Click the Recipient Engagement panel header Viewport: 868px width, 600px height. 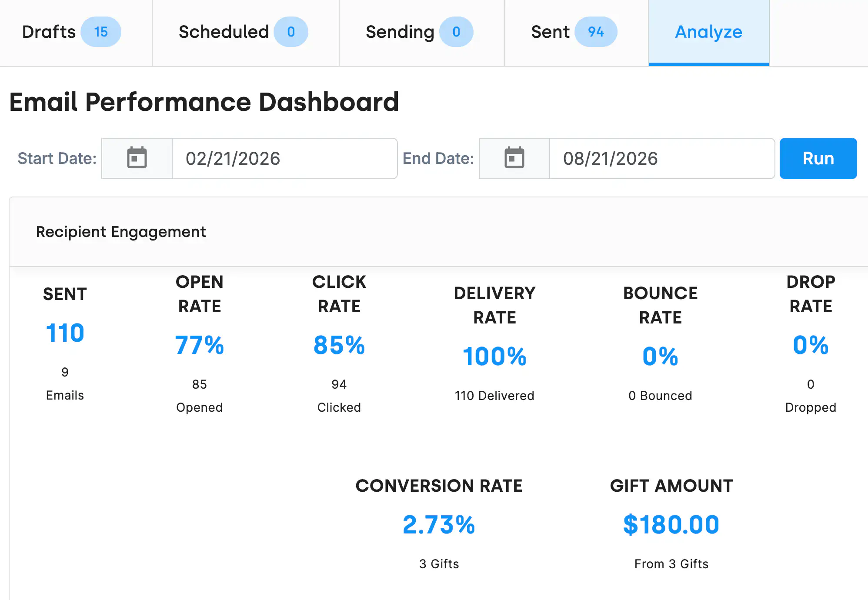[x=438, y=232]
